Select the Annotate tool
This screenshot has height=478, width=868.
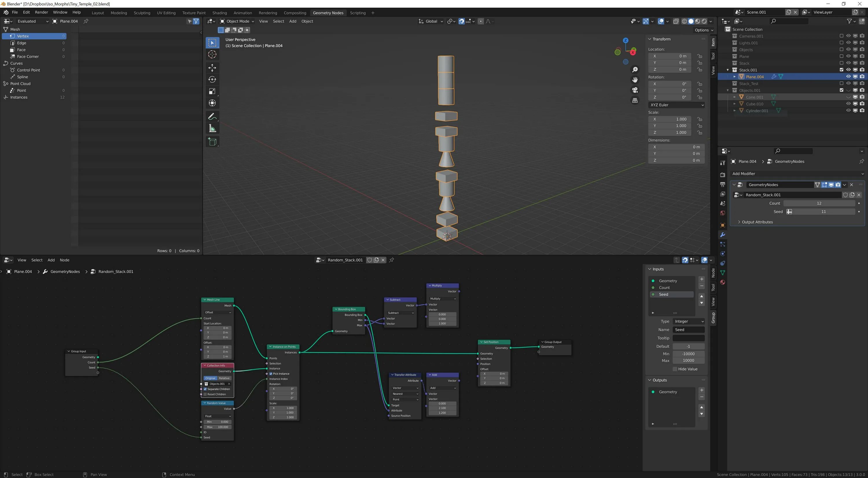[x=212, y=117]
